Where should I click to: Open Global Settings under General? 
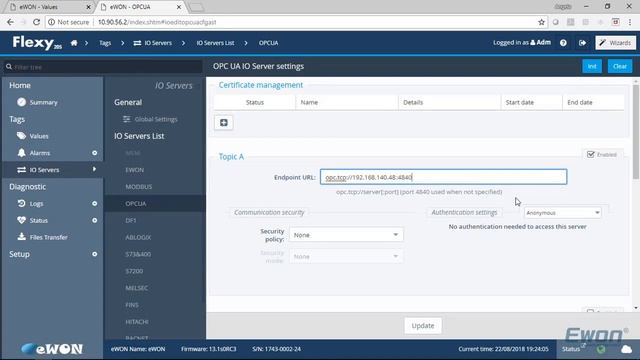click(156, 119)
